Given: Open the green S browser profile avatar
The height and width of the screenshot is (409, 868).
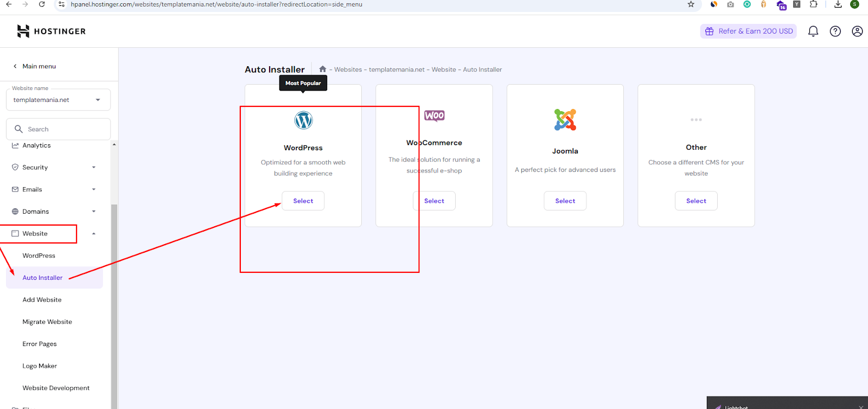Looking at the screenshot, I should [x=854, y=4].
